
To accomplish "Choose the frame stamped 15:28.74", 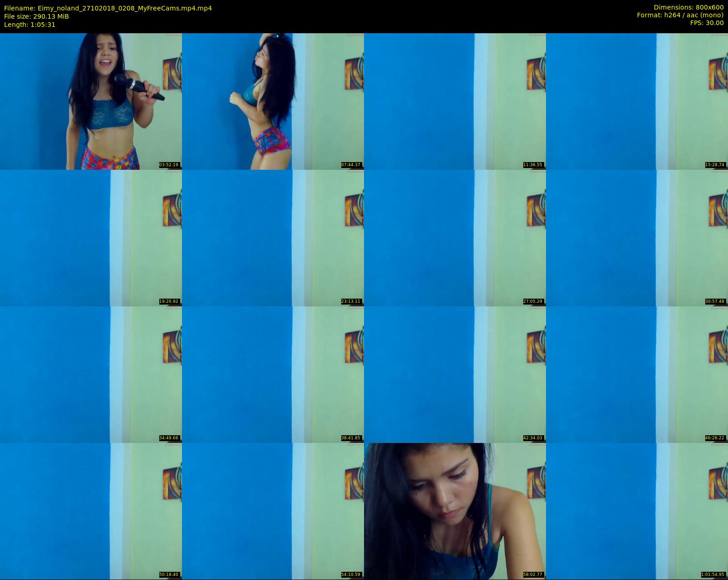I will click(x=637, y=101).
